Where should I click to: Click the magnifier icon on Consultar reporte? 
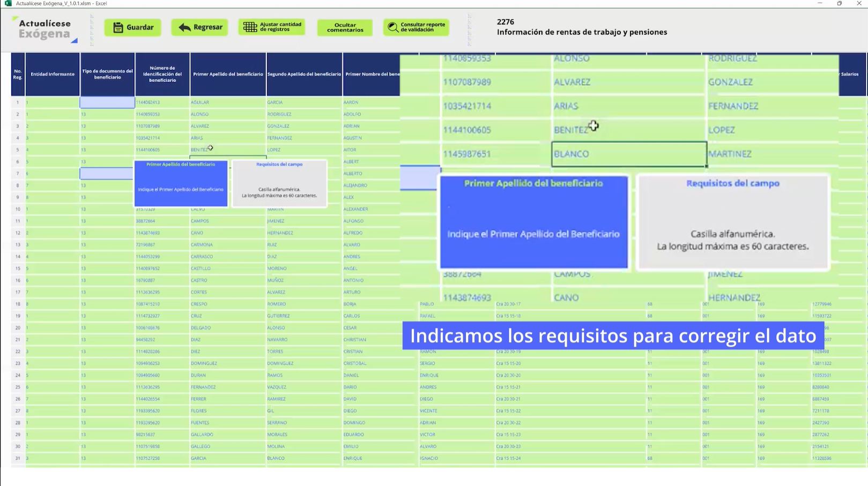point(392,27)
